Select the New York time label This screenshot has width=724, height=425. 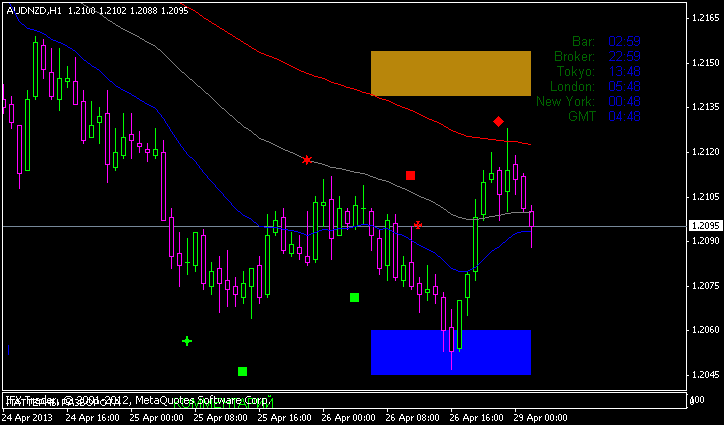pyautogui.click(x=565, y=101)
